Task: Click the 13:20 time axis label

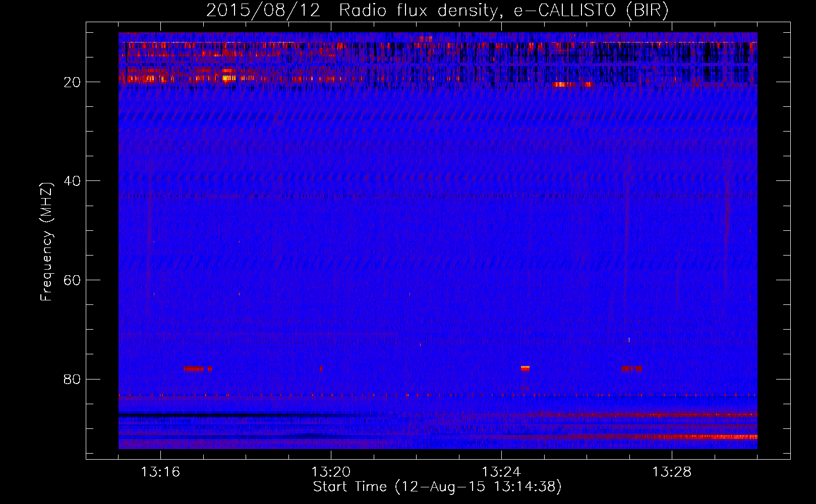Action: click(331, 472)
